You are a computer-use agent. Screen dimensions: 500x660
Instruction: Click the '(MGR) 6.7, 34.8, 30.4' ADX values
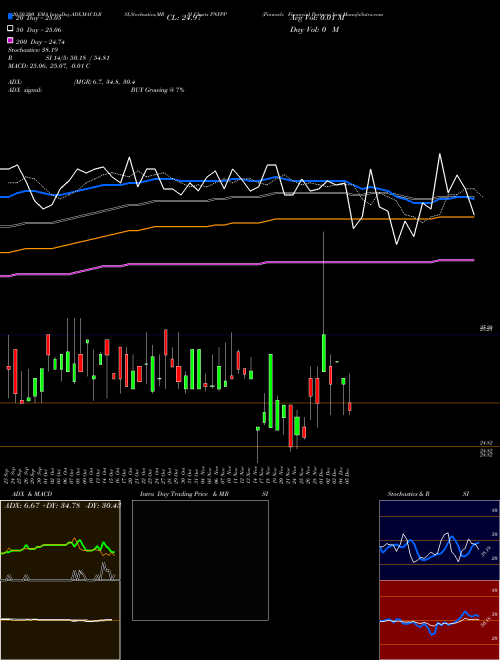104,82
